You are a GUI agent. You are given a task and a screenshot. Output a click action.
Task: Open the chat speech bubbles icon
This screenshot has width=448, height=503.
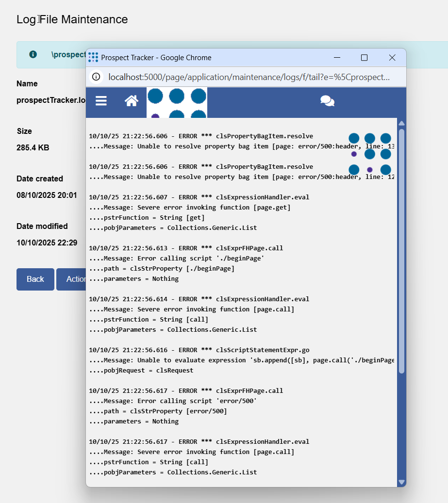click(327, 101)
